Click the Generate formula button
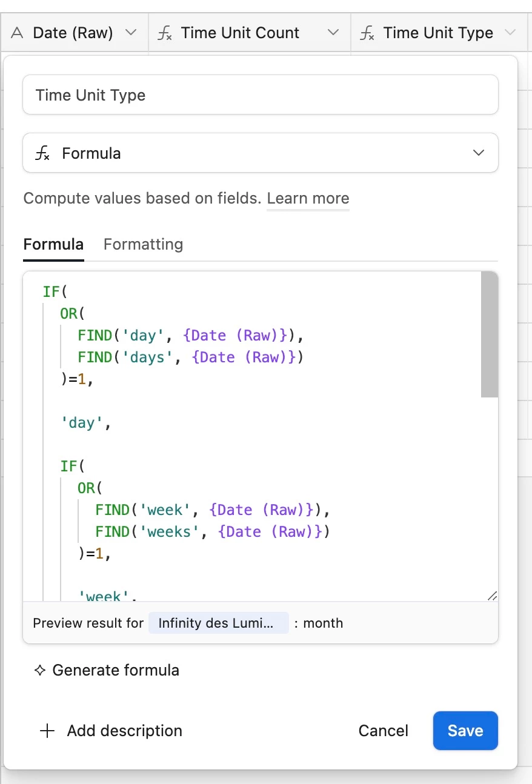 (x=115, y=671)
